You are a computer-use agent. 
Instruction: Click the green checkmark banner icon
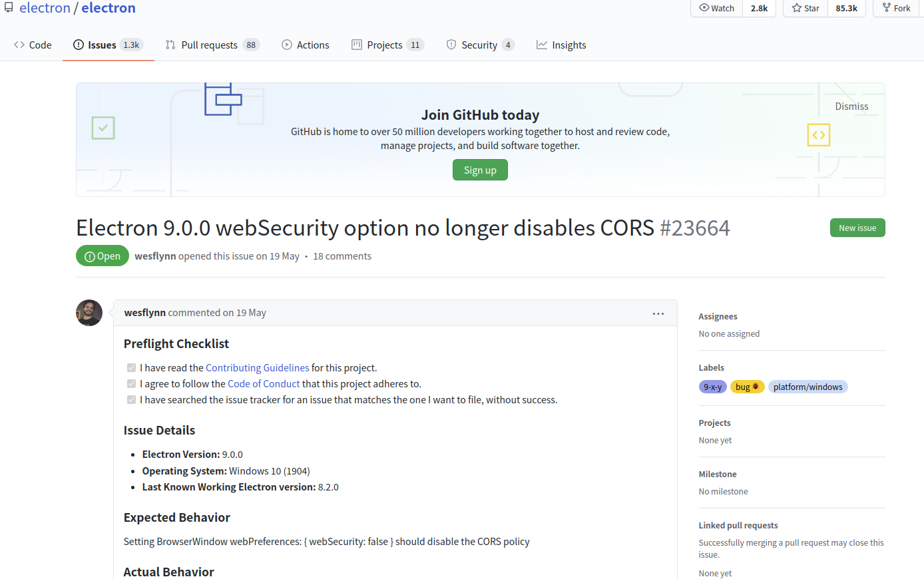[x=103, y=128]
